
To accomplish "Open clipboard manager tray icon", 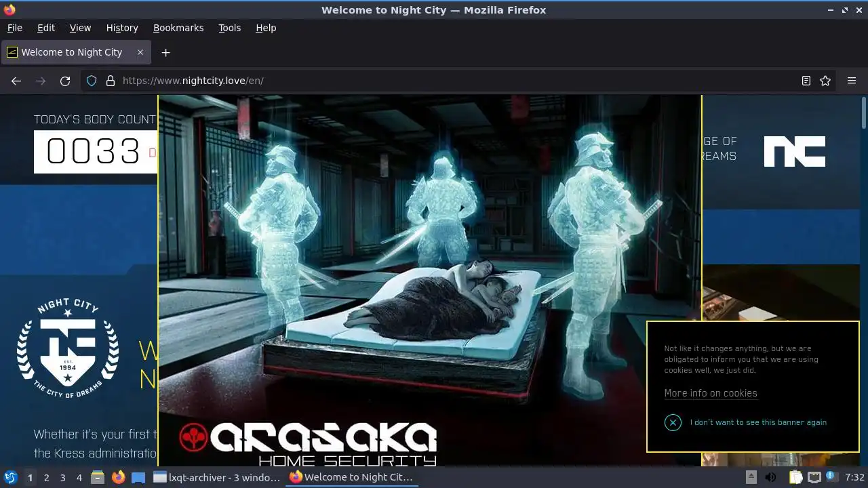I will coord(795,477).
